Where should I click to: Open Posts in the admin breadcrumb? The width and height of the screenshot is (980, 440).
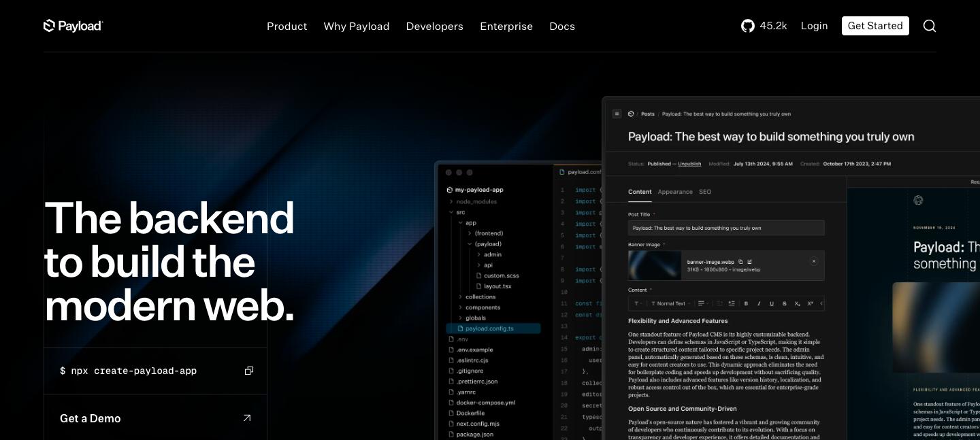coord(648,114)
